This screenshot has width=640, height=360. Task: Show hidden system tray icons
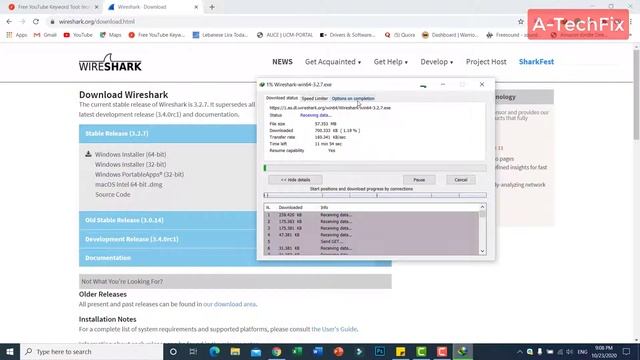point(520,351)
